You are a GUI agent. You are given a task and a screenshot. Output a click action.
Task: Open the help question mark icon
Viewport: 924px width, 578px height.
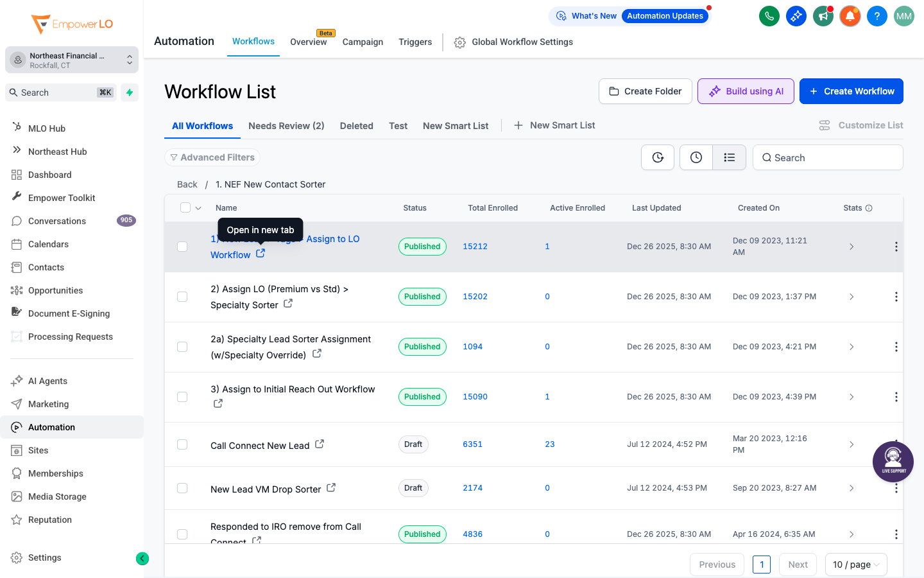[x=877, y=16]
